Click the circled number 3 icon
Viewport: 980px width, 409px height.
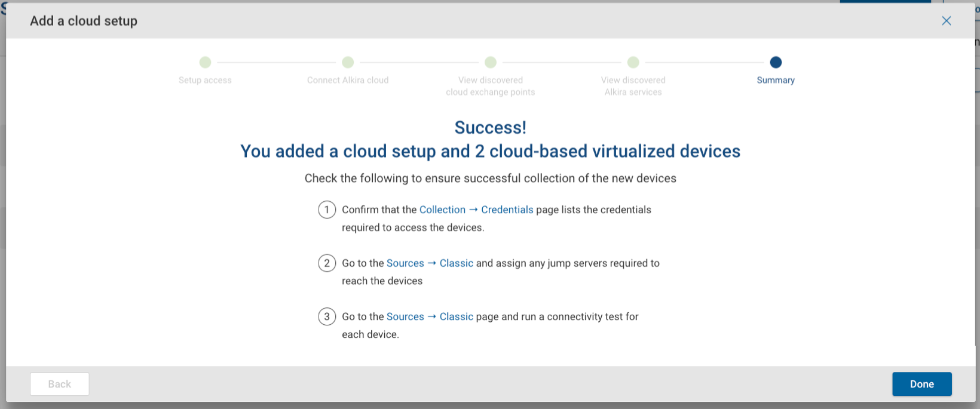point(327,316)
